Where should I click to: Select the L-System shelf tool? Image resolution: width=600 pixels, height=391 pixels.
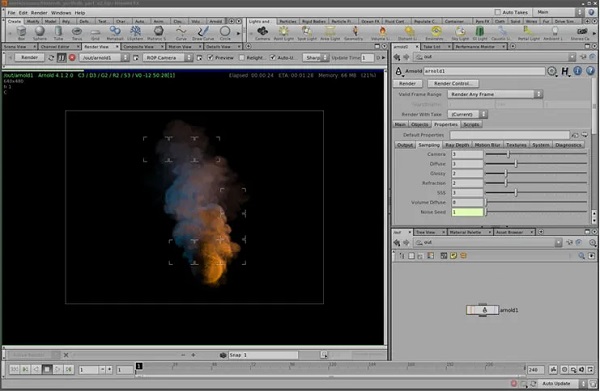coord(135,33)
